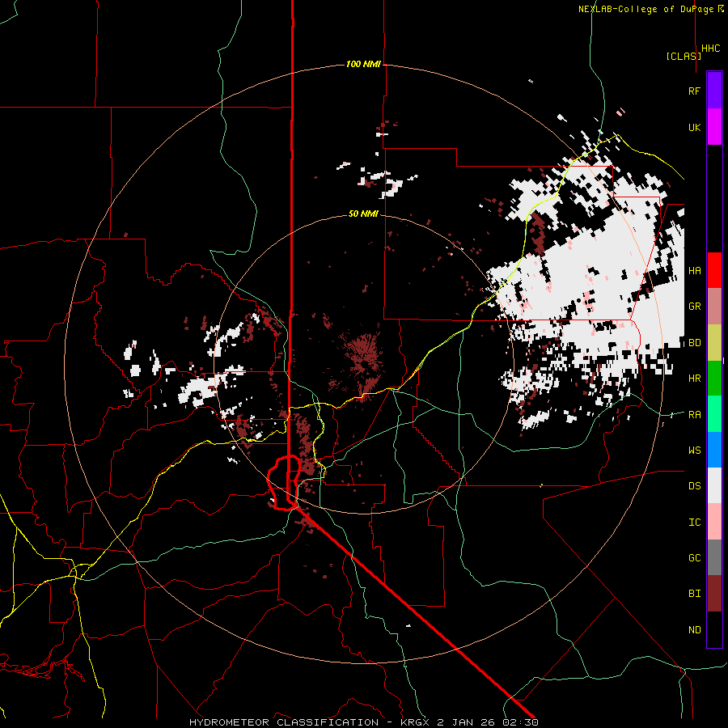Click the BI legend label
728x728 pixels.
[694, 594]
